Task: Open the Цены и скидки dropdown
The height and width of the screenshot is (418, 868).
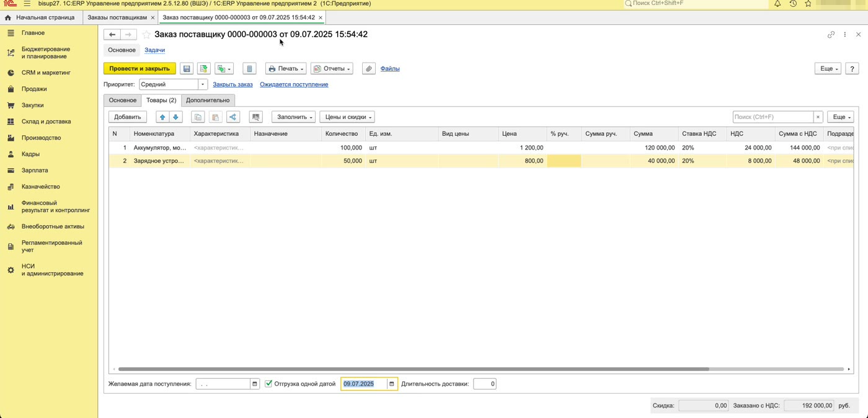Action: click(x=347, y=117)
